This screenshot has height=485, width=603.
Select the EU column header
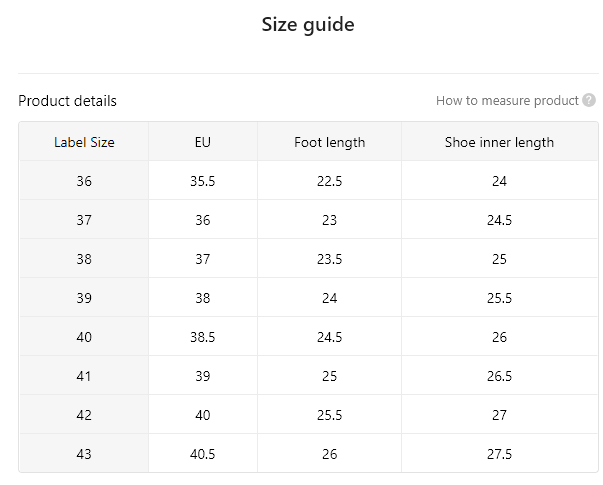pos(203,142)
